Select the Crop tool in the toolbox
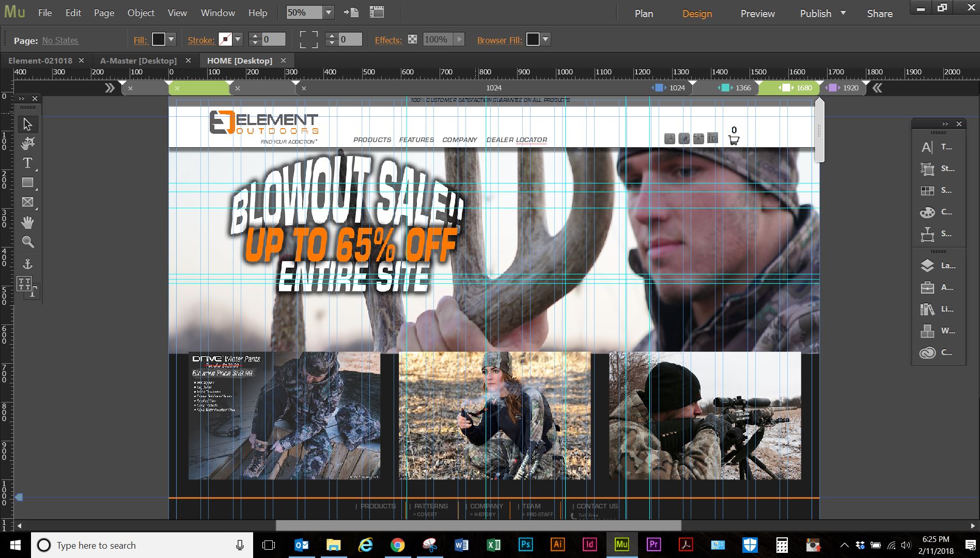 27,143
